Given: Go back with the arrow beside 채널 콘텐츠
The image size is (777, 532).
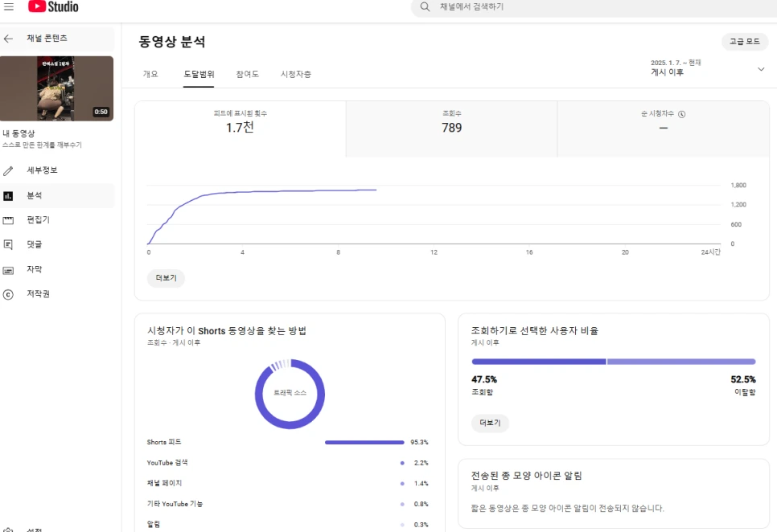Looking at the screenshot, I should tap(8, 39).
